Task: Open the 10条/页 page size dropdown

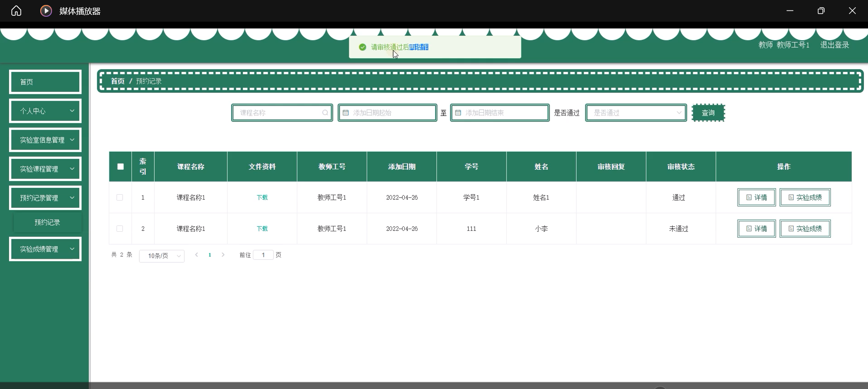Action: (162, 256)
